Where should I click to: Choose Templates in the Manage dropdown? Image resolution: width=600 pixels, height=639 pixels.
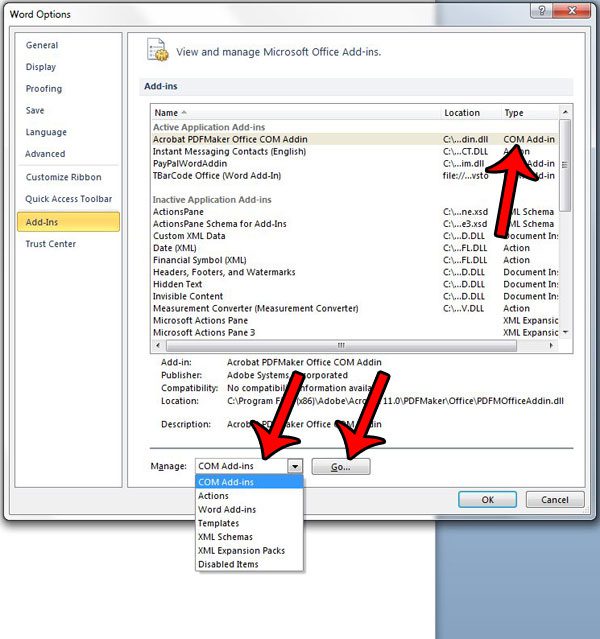point(249,523)
